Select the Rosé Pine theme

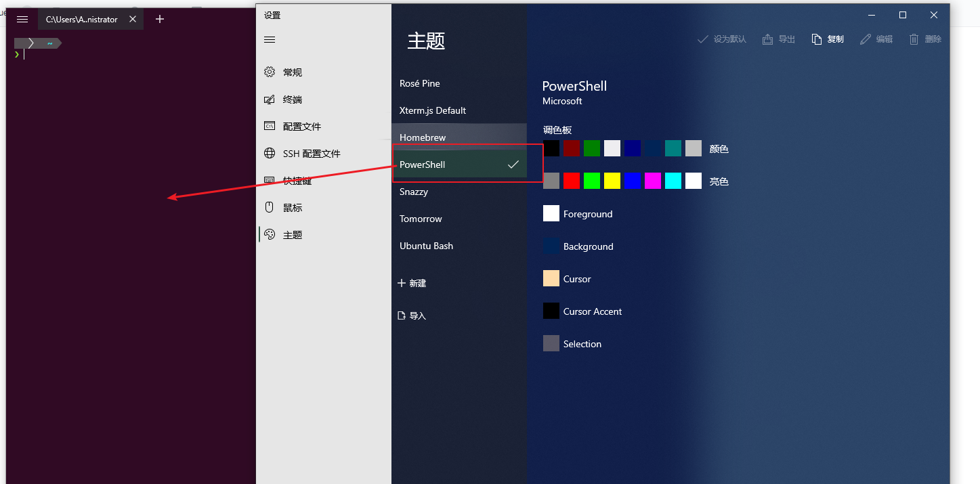(459, 83)
